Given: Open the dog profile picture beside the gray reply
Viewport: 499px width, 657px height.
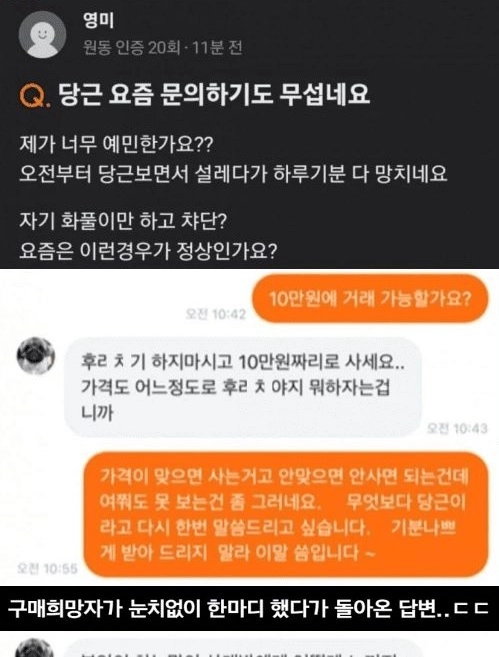Looking at the screenshot, I should coord(36,356).
